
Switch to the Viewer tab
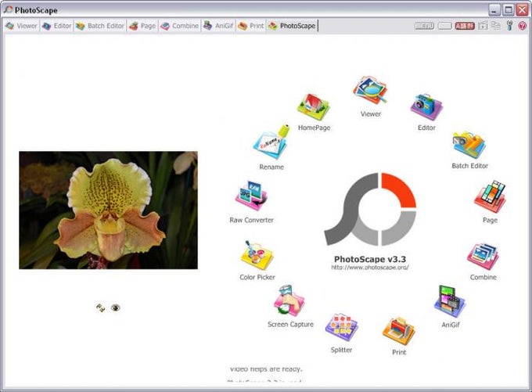coord(21,26)
